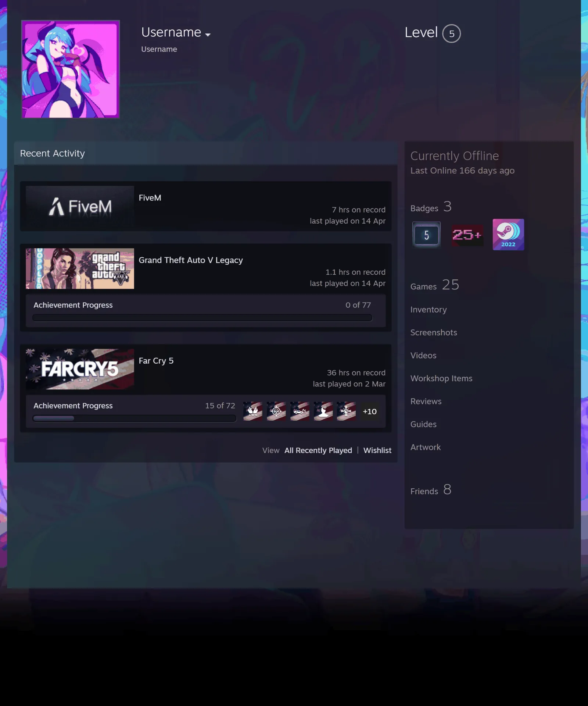Open the fourth Far Cry achievement icon

[x=323, y=411]
